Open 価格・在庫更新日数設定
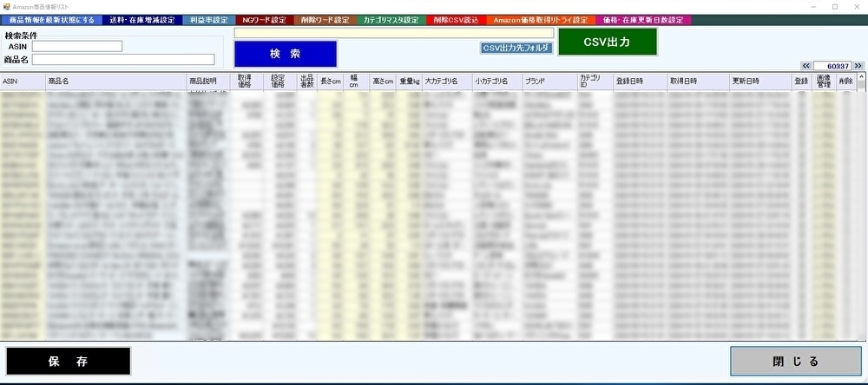 [x=643, y=20]
